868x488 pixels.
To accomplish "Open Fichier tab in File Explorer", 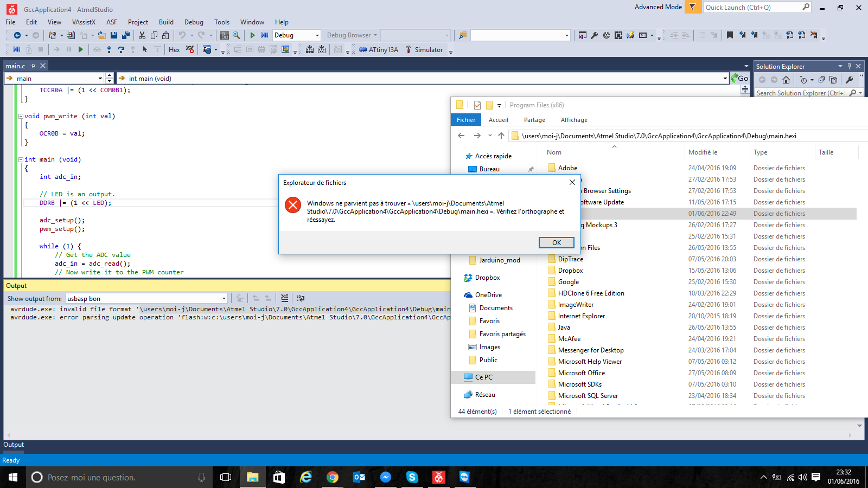I will pyautogui.click(x=466, y=120).
